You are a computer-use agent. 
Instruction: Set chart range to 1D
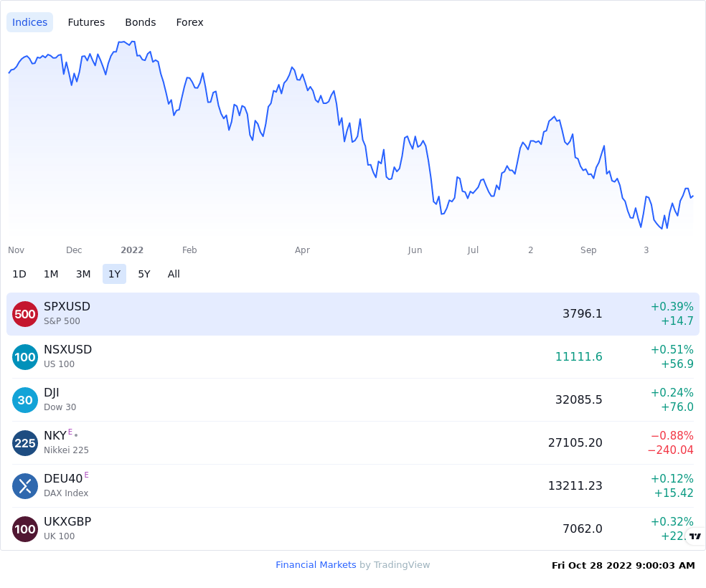(x=19, y=274)
